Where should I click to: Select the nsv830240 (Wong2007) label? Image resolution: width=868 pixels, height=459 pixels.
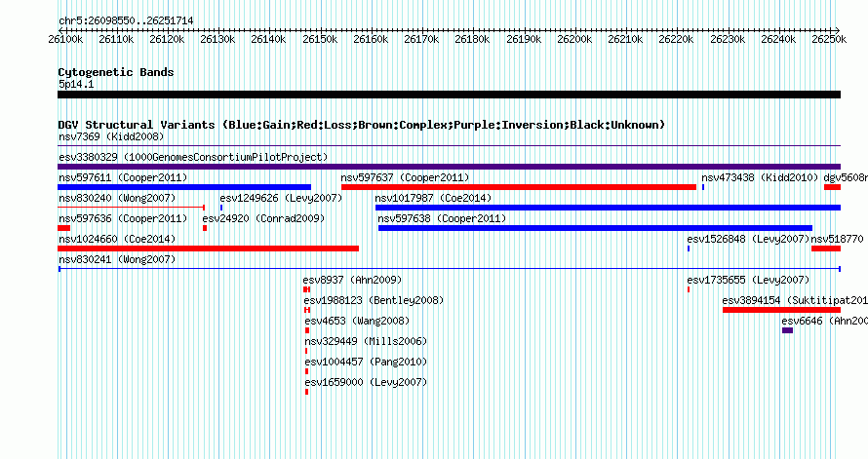(x=117, y=198)
